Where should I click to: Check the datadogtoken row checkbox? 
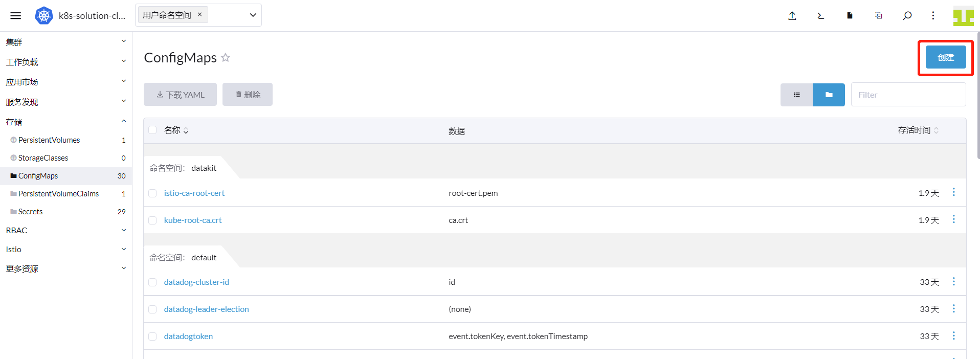[x=152, y=336]
